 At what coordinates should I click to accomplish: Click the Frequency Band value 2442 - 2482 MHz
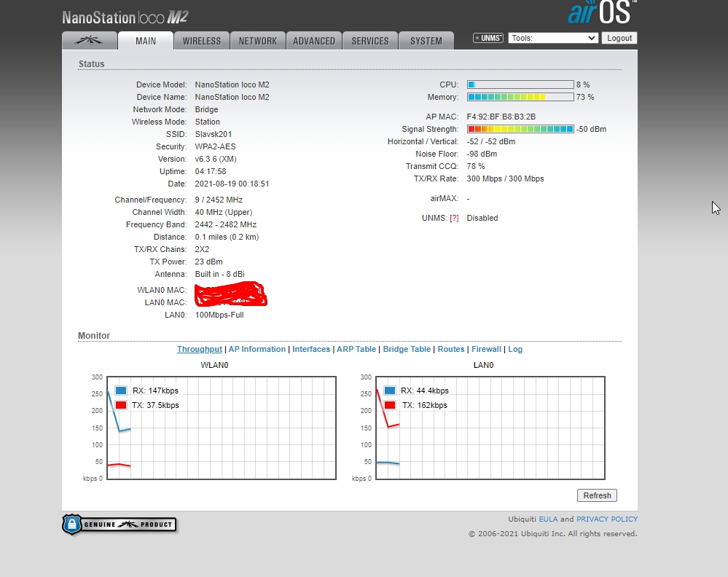pos(226,224)
